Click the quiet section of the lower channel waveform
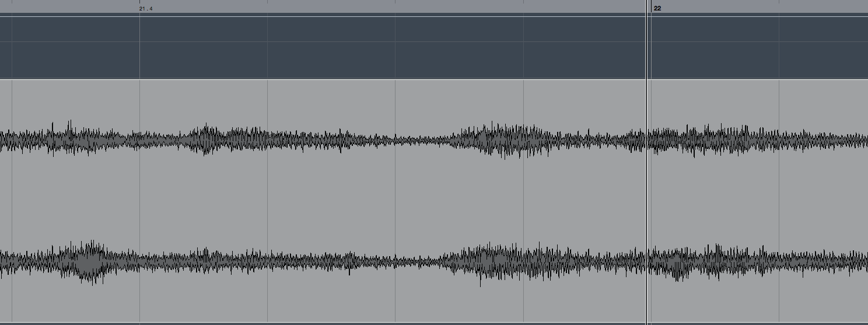The height and width of the screenshot is (325, 868). pos(408,261)
